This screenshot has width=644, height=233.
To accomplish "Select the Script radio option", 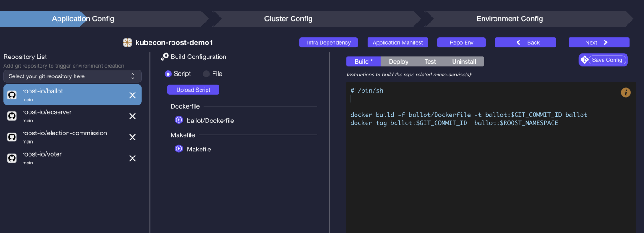I will tap(168, 74).
